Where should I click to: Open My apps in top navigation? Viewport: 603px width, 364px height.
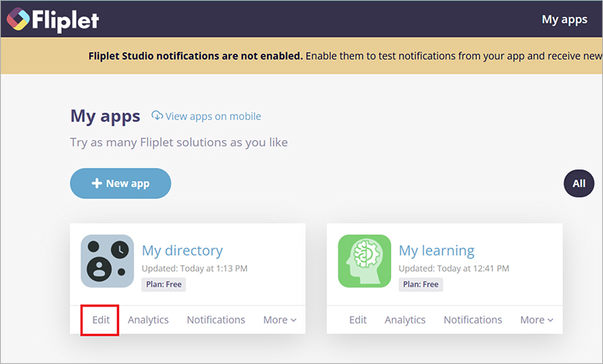pyautogui.click(x=564, y=19)
